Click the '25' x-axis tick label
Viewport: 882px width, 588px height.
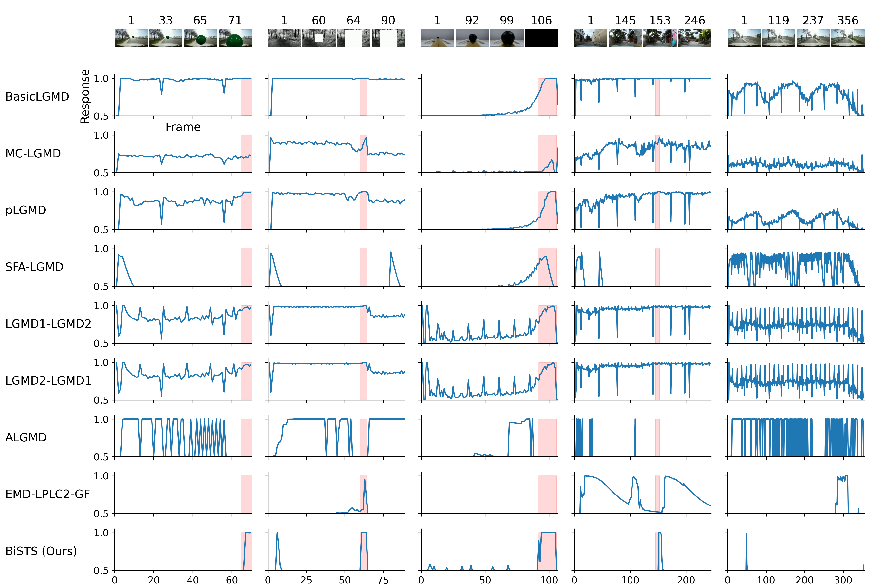coord(306,580)
